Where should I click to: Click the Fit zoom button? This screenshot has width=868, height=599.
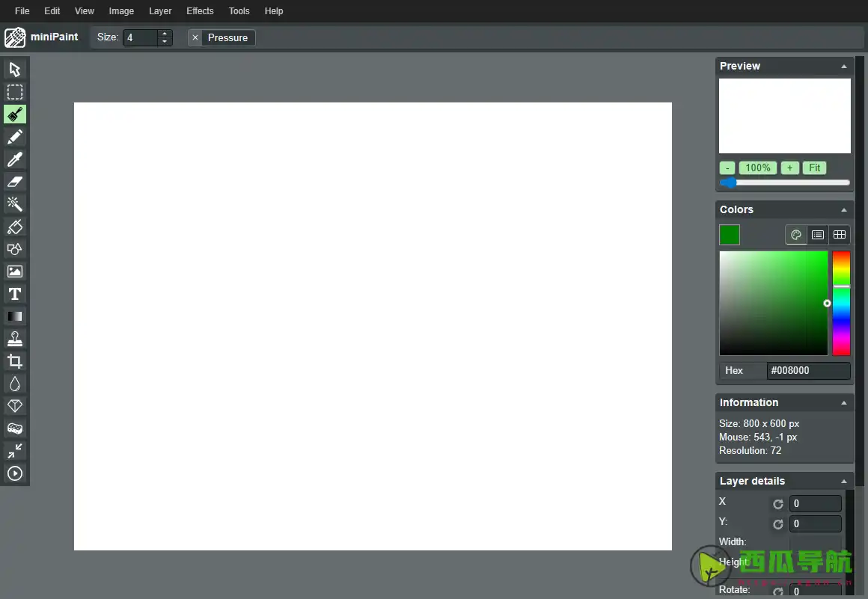[814, 168]
